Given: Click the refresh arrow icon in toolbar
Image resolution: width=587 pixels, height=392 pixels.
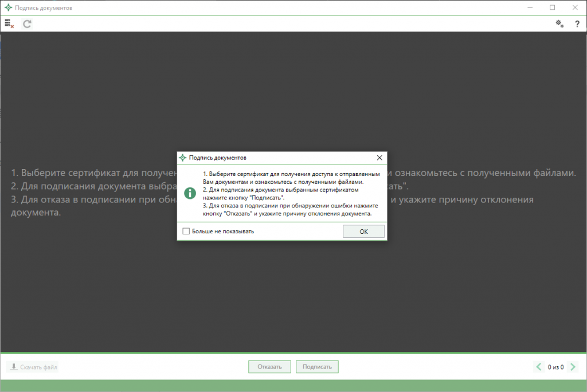Looking at the screenshot, I should pyautogui.click(x=27, y=23).
